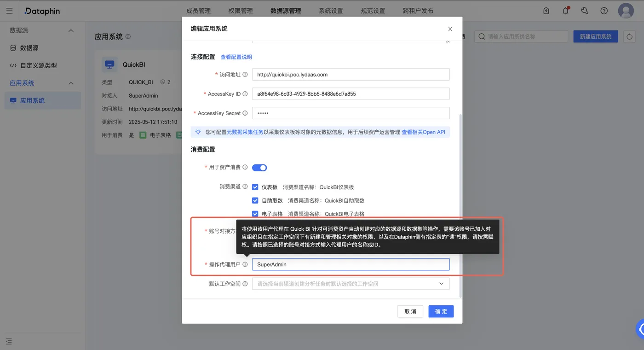Click the QUICK_BI type value
Image resolution: width=644 pixels, height=350 pixels.
point(141,82)
